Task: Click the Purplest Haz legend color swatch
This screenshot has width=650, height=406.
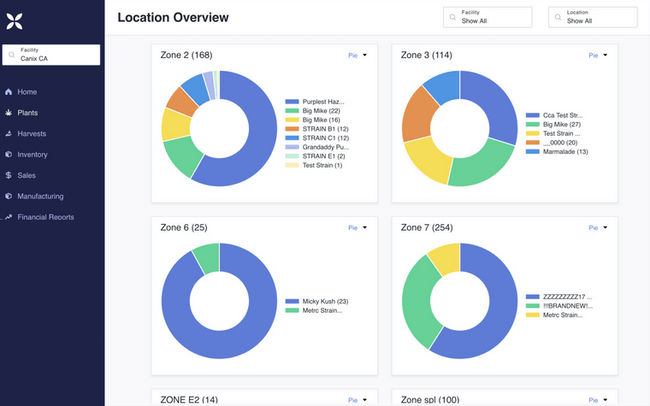Action: click(x=292, y=102)
